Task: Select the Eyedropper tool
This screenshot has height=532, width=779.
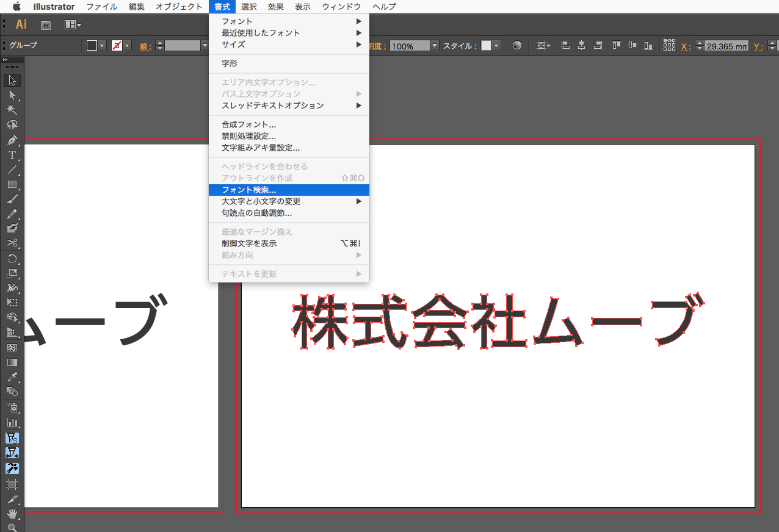Action: 12,377
